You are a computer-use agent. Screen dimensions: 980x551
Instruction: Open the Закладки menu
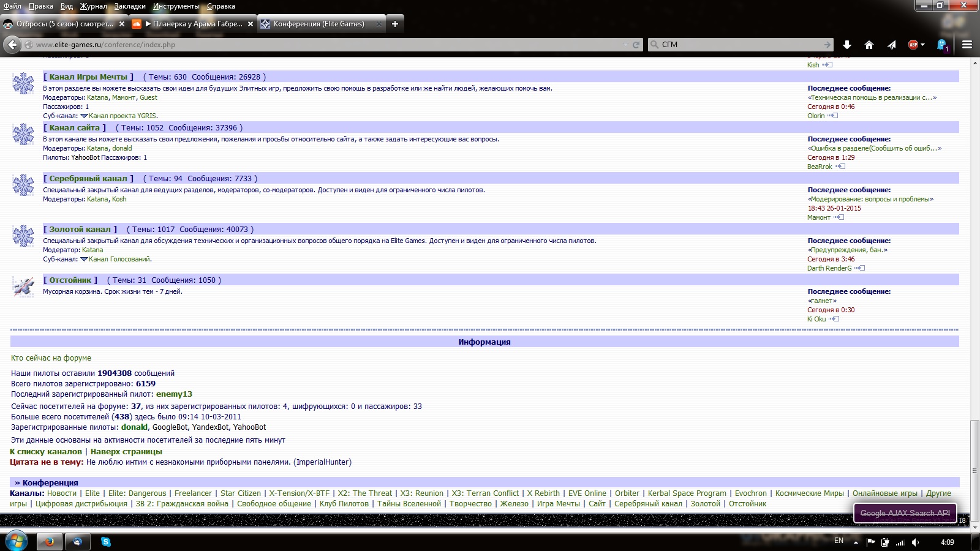click(130, 6)
